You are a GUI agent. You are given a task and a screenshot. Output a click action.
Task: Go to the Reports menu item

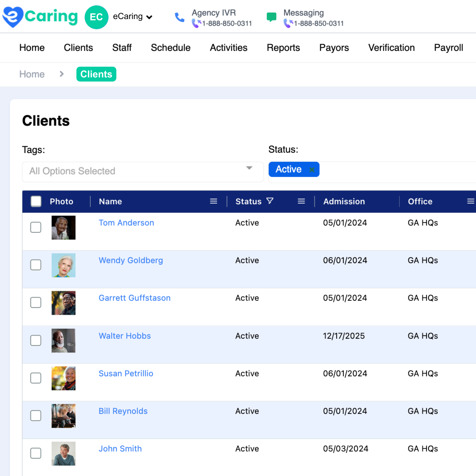[283, 48]
